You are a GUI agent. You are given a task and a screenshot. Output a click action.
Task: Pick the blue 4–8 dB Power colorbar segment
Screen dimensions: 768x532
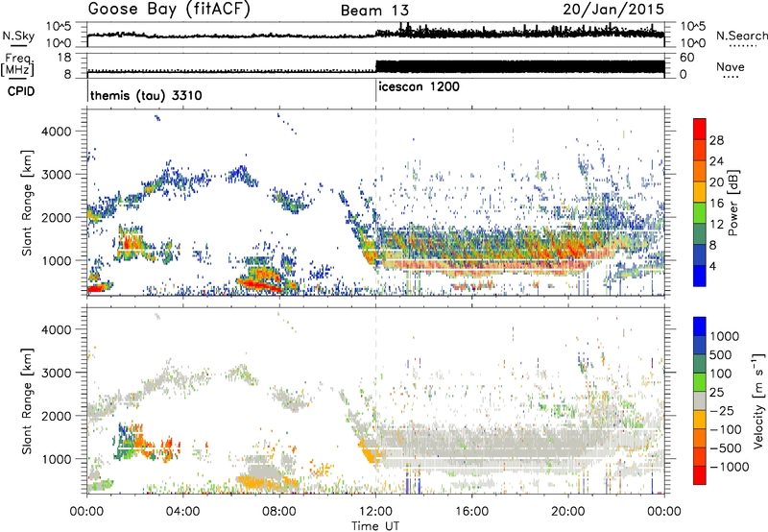click(x=700, y=254)
